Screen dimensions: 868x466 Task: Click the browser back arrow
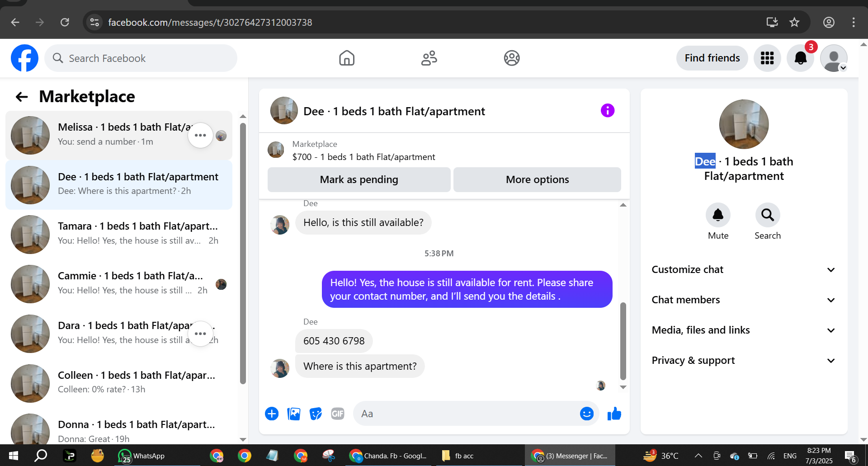(15, 22)
